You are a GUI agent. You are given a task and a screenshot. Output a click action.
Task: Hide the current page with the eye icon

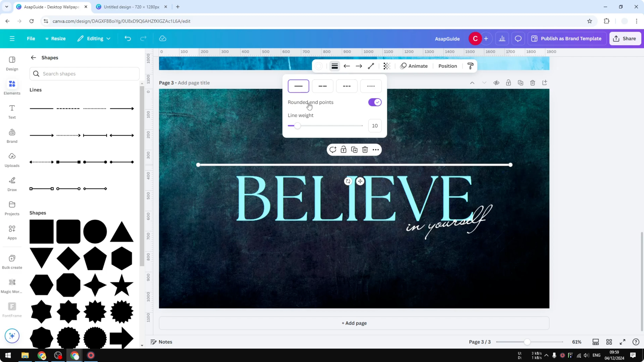tap(496, 83)
